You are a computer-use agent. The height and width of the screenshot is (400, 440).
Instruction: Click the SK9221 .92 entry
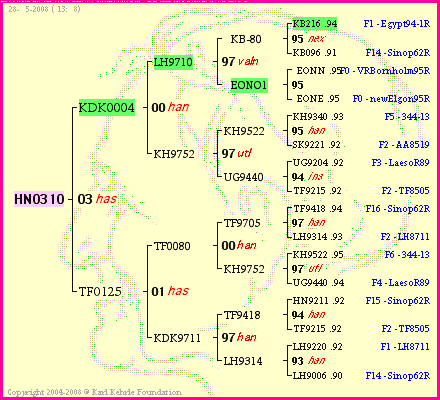click(x=316, y=145)
